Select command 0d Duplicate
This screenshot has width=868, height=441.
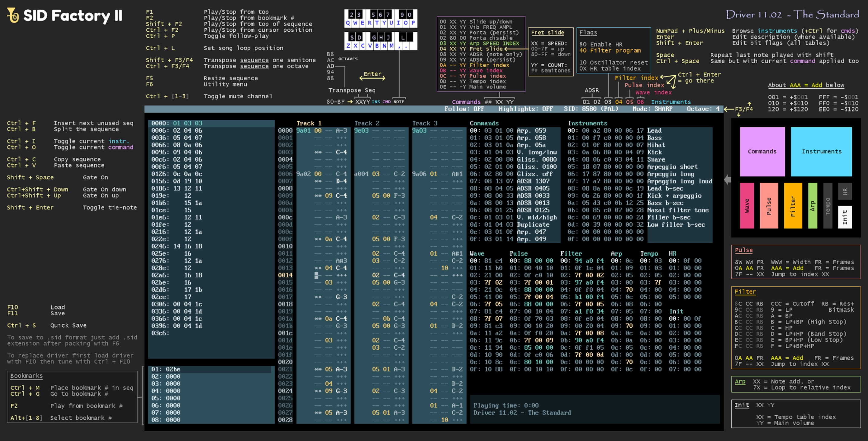point(515,225)
